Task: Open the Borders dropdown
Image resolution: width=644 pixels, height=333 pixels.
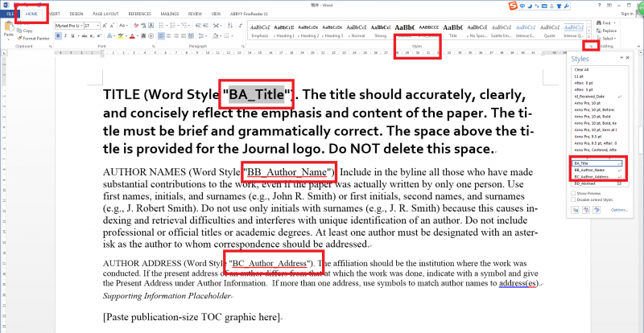Action: coord(232,36)
